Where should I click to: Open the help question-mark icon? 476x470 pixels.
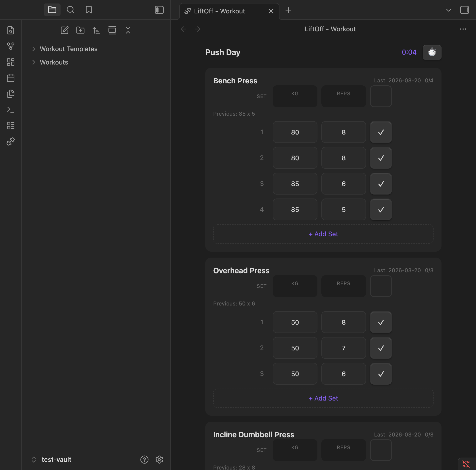point(144,460)
